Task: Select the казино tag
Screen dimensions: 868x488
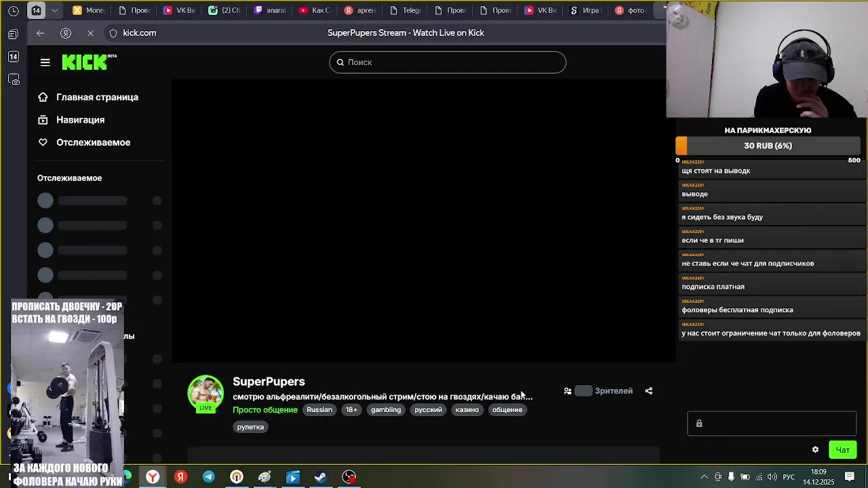Action: (467, 409)
